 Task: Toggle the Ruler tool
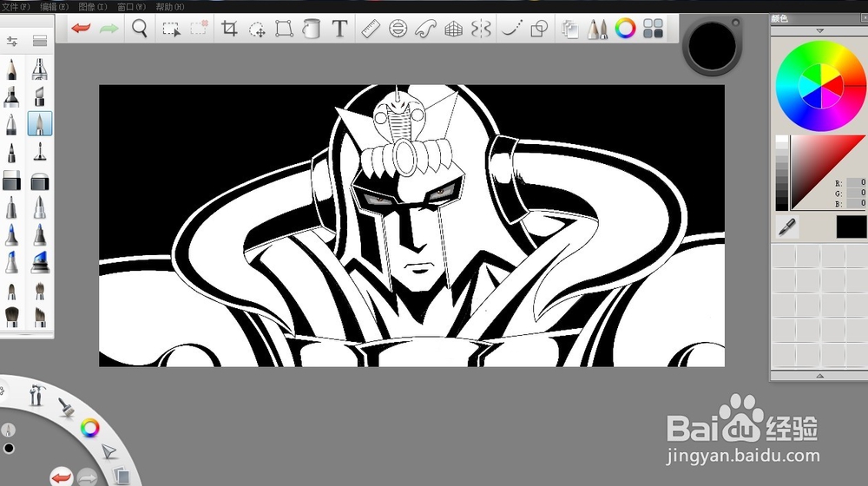tap(371, 29)
